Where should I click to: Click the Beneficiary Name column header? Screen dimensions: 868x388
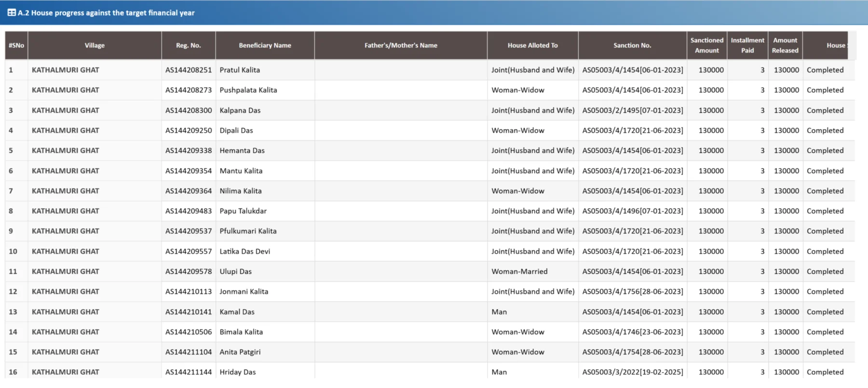coord(265,45)
